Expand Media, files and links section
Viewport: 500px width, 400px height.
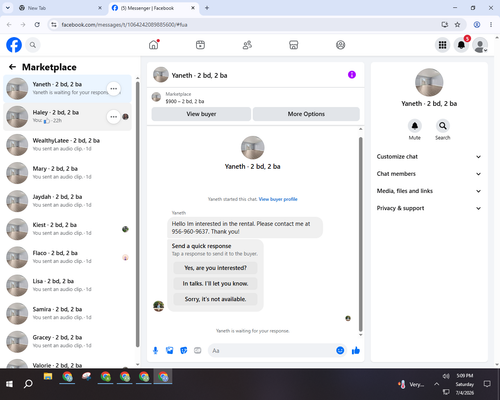tap(429, 191)
